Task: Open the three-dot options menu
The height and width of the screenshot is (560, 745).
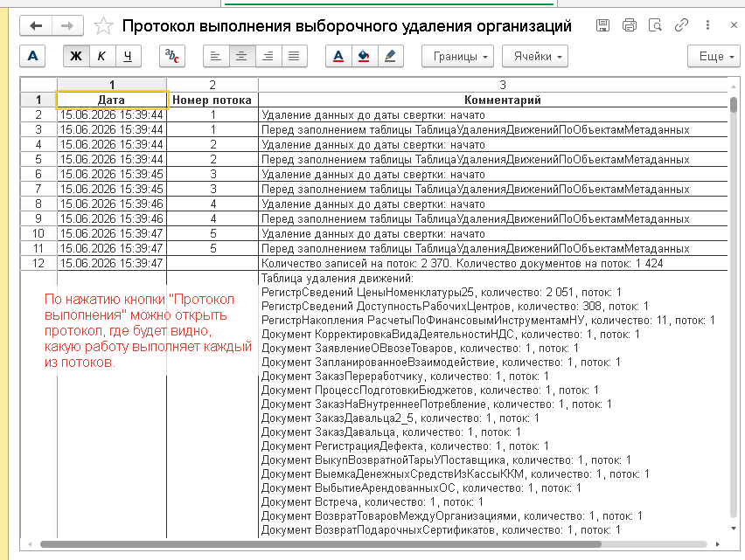Action: point(707,25)
